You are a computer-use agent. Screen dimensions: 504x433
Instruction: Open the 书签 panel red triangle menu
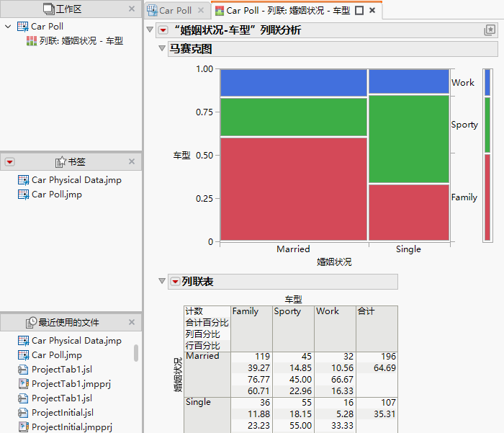(9, 162)
